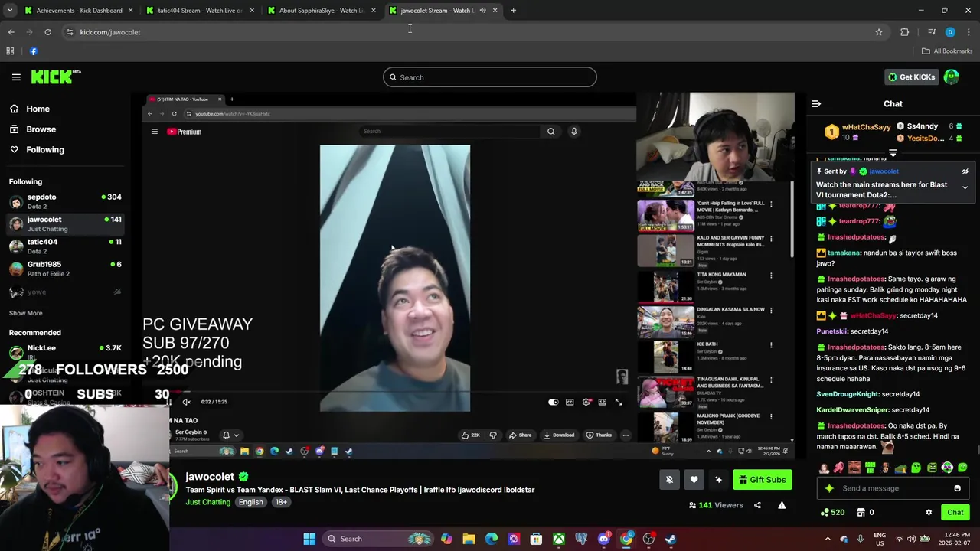Open NickLee recommended channel
This screenshot has width=980, height=551.
point(65,352)
